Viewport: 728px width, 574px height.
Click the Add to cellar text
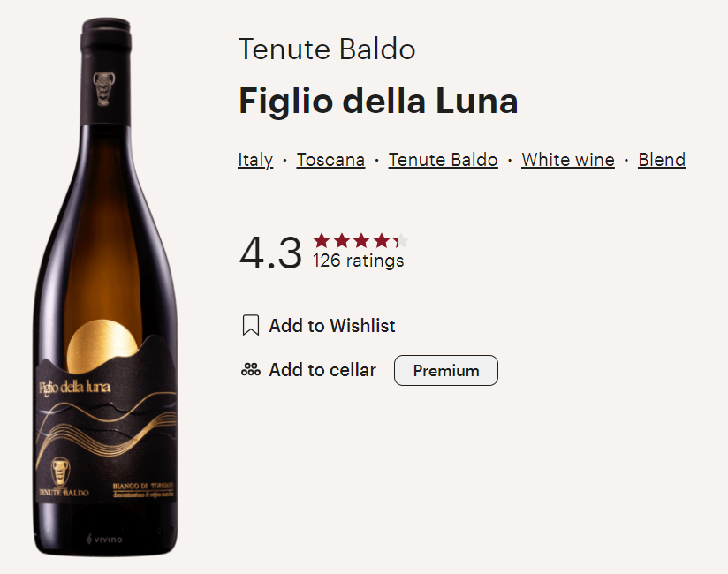[322, 370]
